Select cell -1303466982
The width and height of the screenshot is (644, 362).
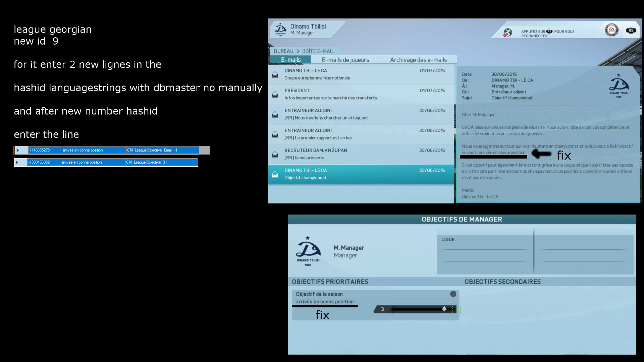44,162
